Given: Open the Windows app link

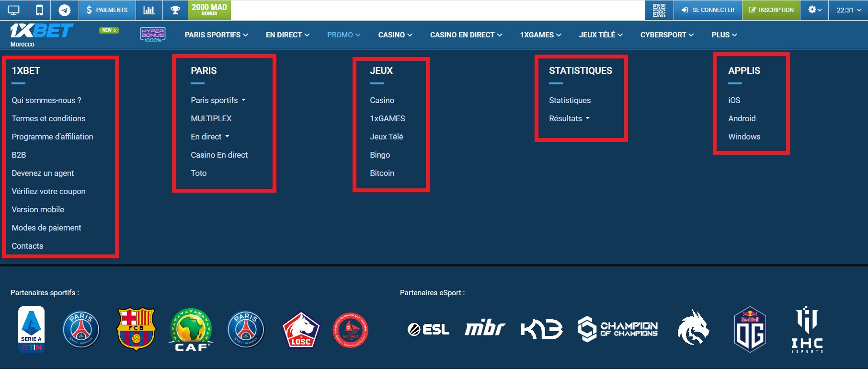Looking at the screenshot, I should point(744,137).
